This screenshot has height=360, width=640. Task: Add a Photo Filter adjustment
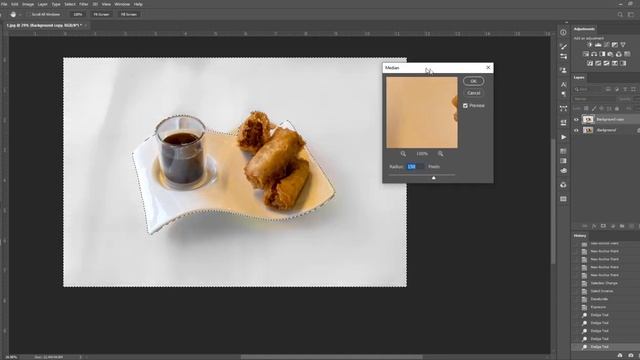click(x=610, y=54)
